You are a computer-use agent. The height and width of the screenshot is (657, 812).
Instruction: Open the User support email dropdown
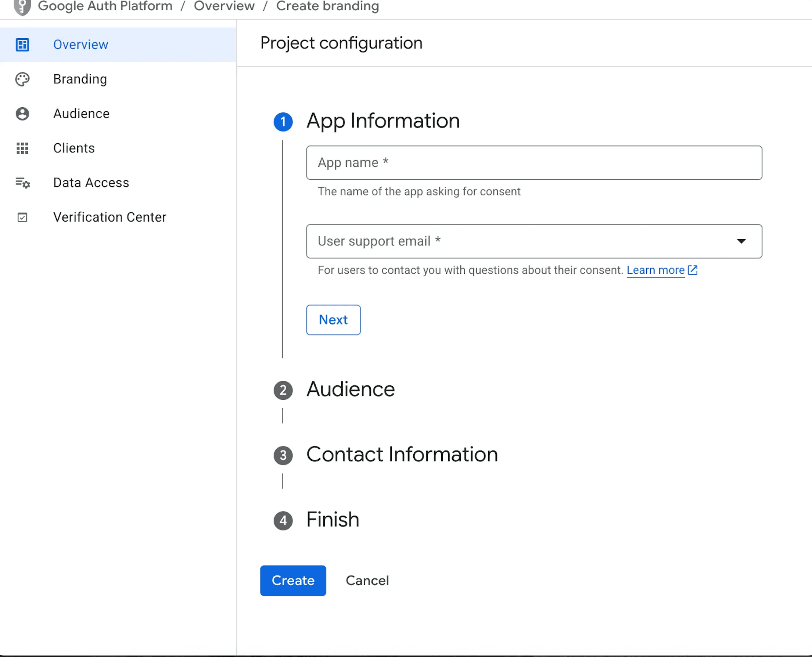(534, 241)
